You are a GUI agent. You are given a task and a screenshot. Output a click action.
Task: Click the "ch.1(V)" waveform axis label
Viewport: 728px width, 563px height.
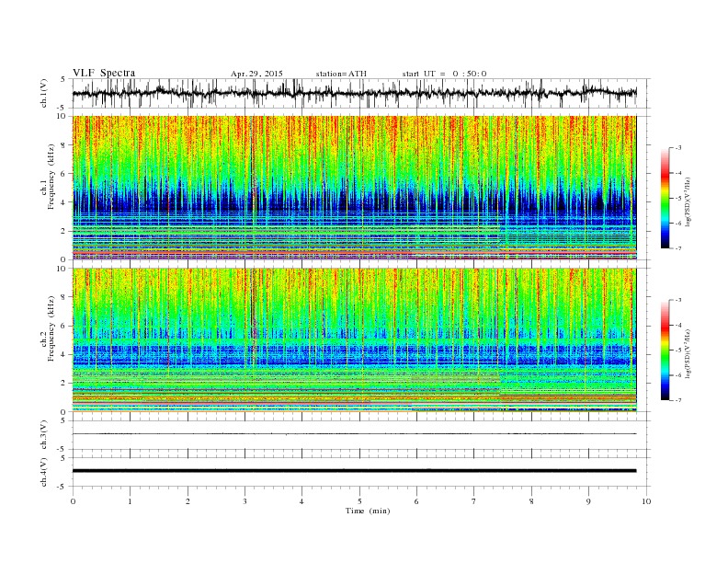click(x=44, y=93)
